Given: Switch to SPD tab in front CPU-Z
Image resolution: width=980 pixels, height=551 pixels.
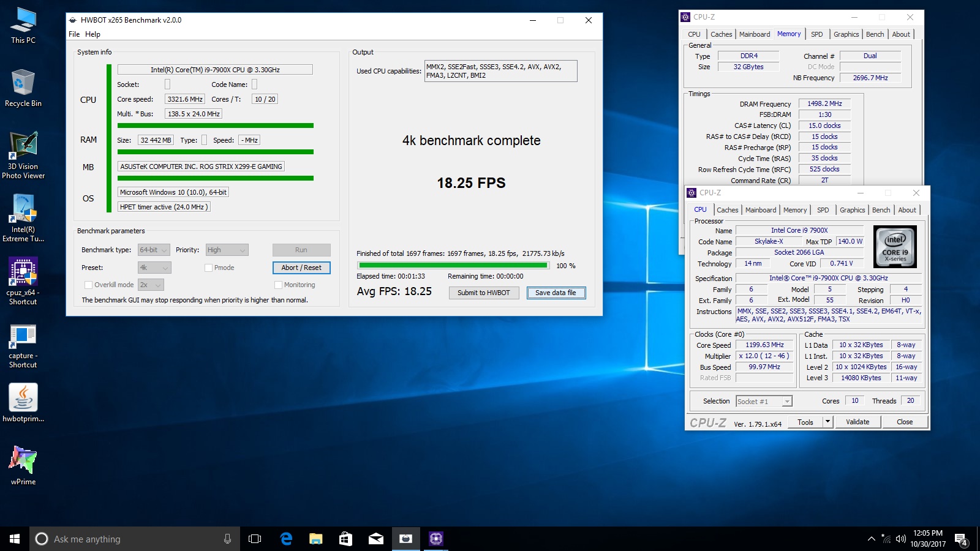Looking at the screenshot, I should (x=823, y=210).
